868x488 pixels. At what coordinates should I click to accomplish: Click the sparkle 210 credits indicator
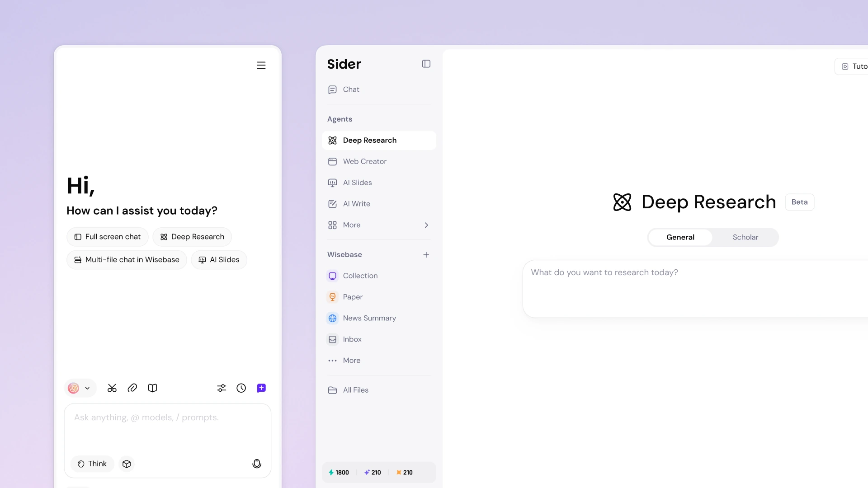point(373,473)
